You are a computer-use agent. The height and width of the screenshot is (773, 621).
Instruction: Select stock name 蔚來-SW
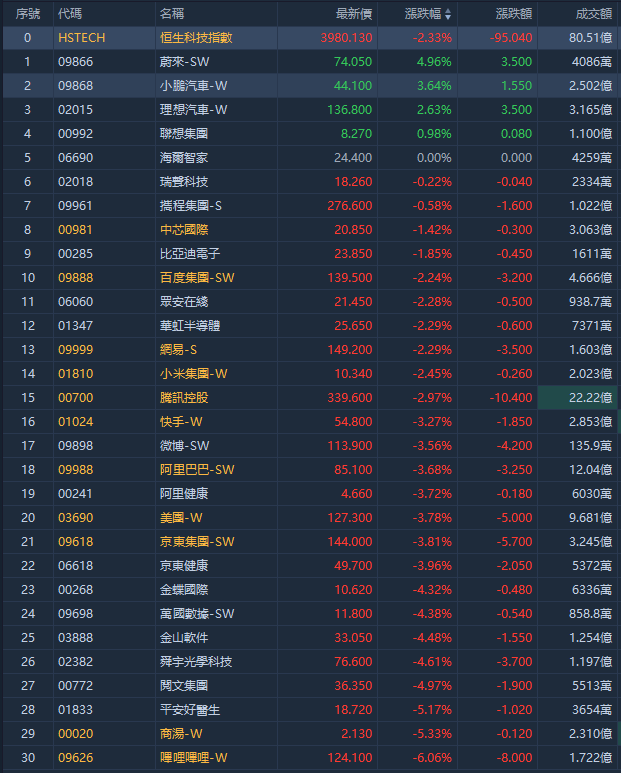[x=184, y=62]
